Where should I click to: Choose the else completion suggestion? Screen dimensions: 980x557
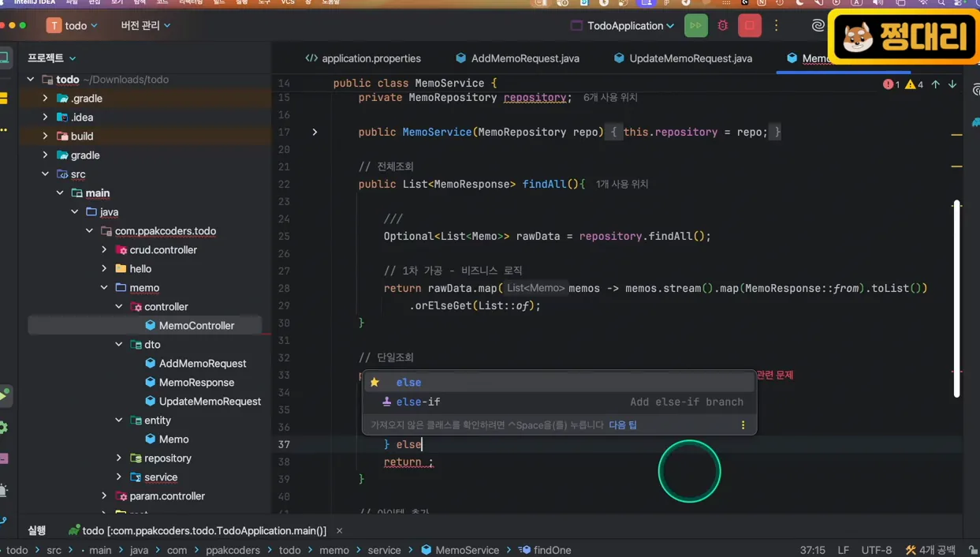tap(559, 382)
